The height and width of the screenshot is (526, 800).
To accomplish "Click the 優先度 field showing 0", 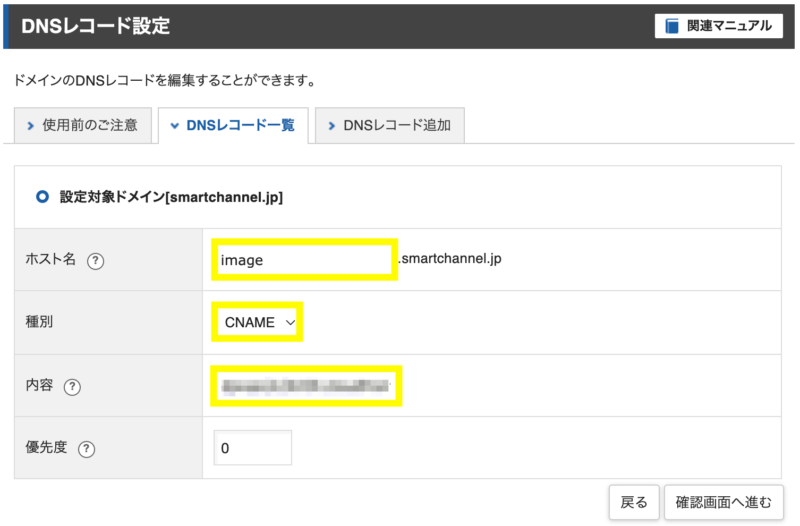I will (x=253, y=448).
